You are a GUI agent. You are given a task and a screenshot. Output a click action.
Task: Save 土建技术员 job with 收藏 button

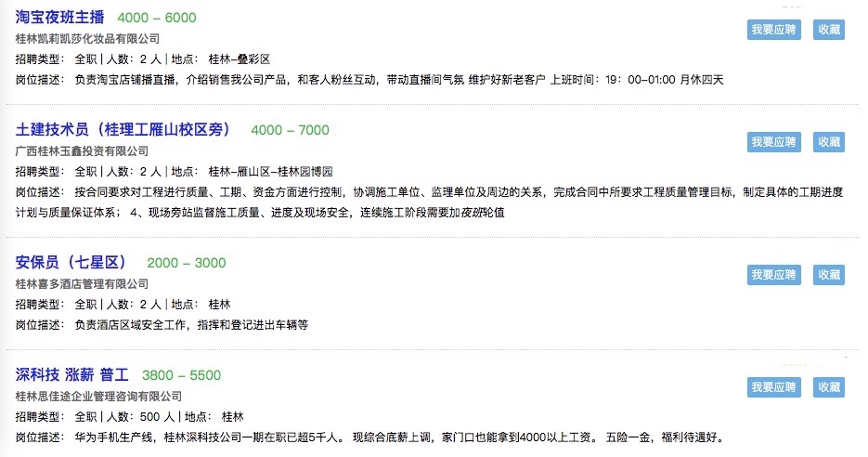click(x=829, y=142)
